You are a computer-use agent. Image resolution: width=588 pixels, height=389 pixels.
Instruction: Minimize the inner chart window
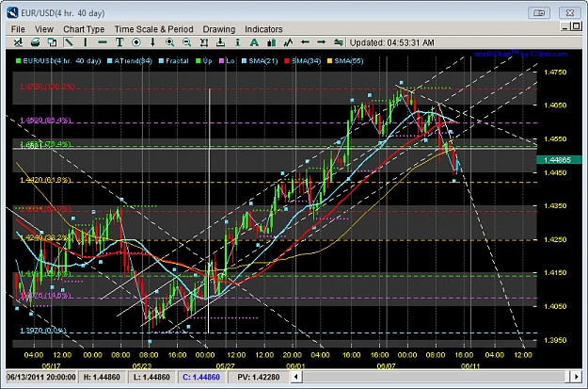pos(565,26)
